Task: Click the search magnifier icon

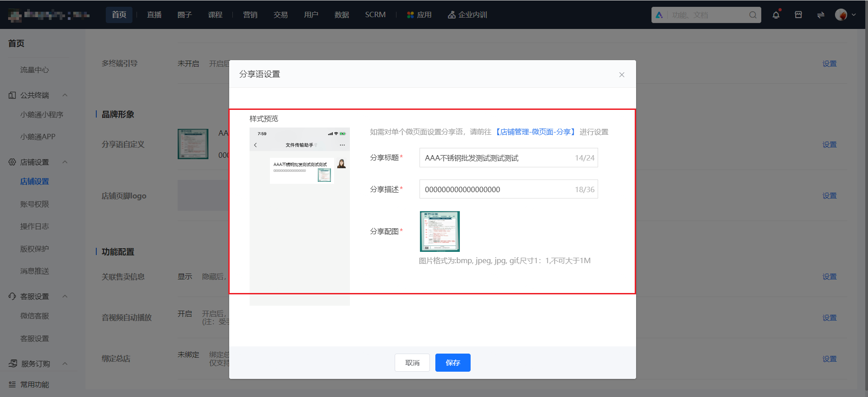Action: pos(753,15)
